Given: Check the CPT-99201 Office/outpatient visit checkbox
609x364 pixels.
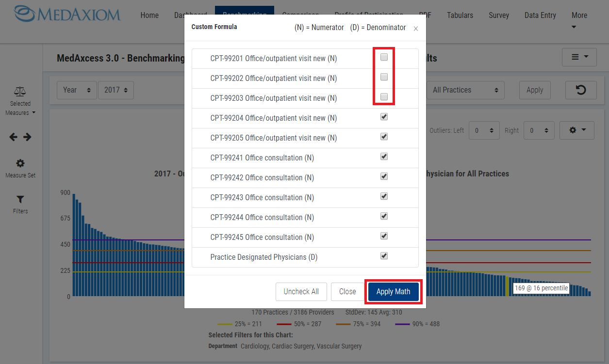Looking at the screenshot, I should click(x=384, y=57).
